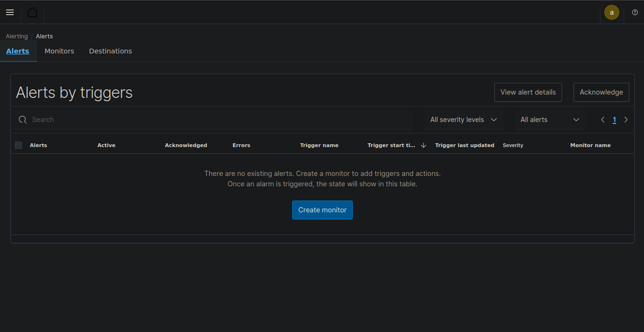Sort by Trigger name column header
This screenshot has width=644, height=332.
[319, 145]
